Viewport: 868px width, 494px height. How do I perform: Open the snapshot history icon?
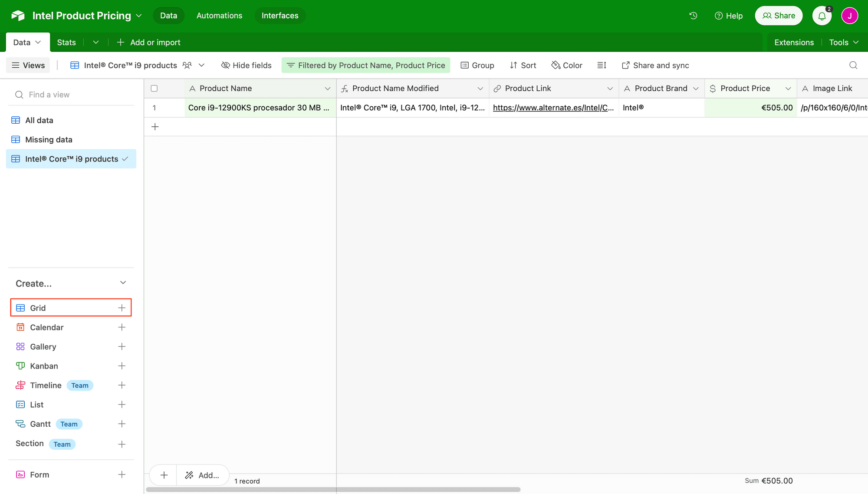coord(693,16)
